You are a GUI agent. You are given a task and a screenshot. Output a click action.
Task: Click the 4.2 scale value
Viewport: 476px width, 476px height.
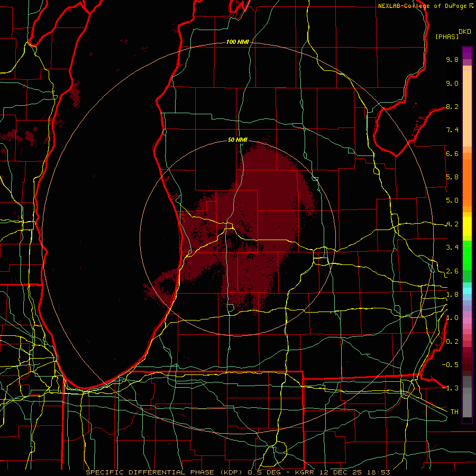coord(452,224)
